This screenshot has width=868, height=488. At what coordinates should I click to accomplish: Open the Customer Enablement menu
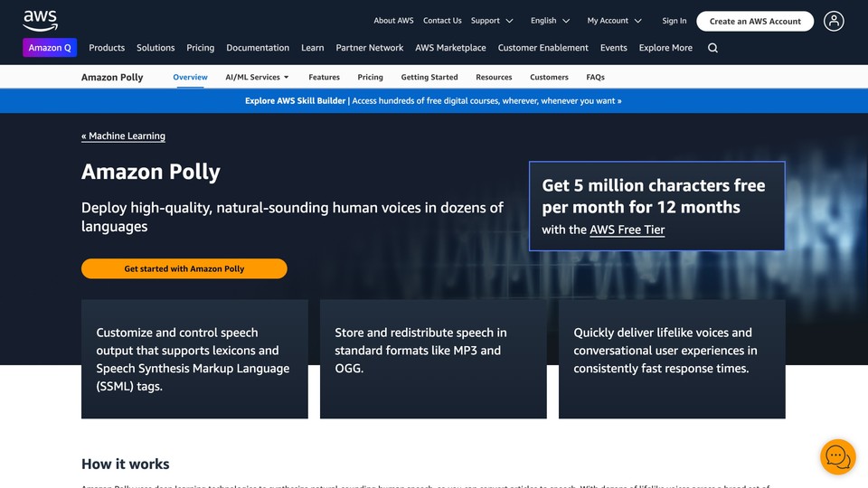[543, 48]
